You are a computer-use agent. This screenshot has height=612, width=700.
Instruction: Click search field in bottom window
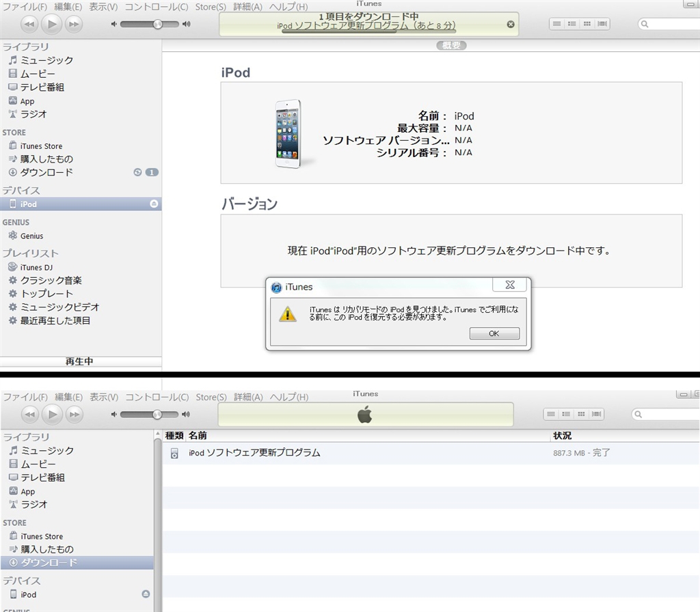point(666,414)
